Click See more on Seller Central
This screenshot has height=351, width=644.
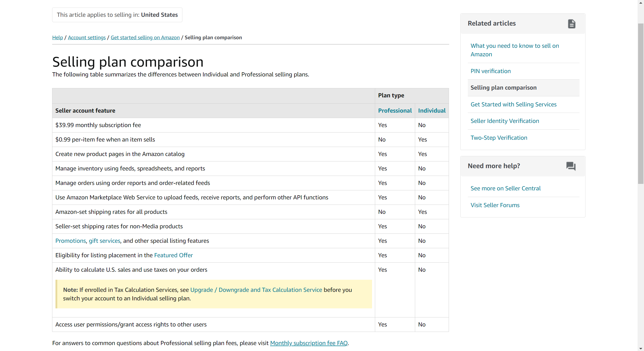coord(505,188)
